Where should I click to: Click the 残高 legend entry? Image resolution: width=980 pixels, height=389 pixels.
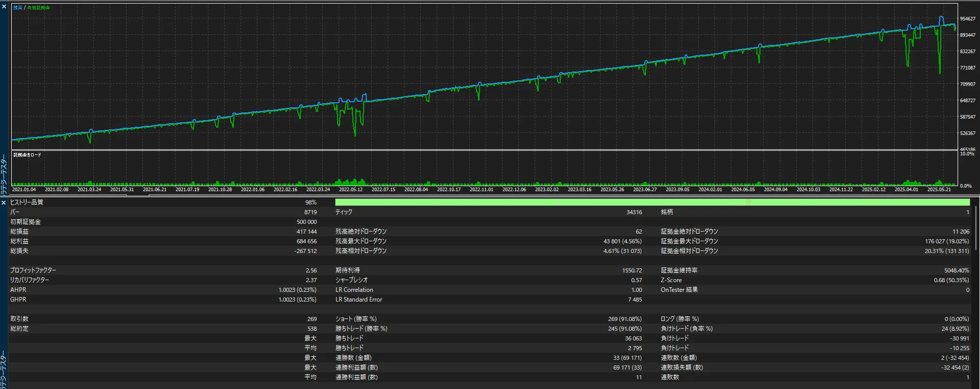pyautogui.click(x=18, y=8)
